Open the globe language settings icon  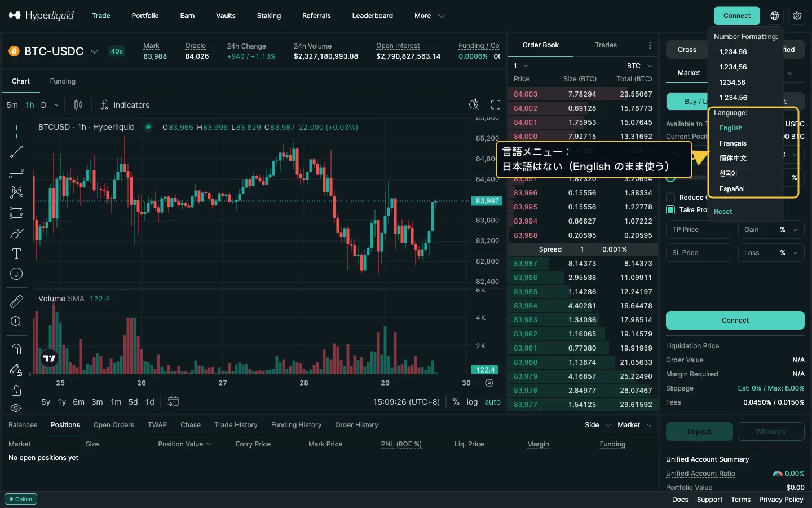775,16
